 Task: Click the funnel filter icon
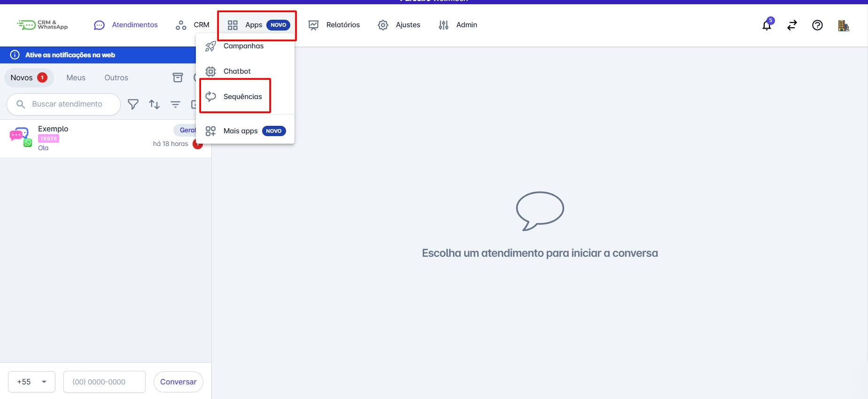point(133,104)
